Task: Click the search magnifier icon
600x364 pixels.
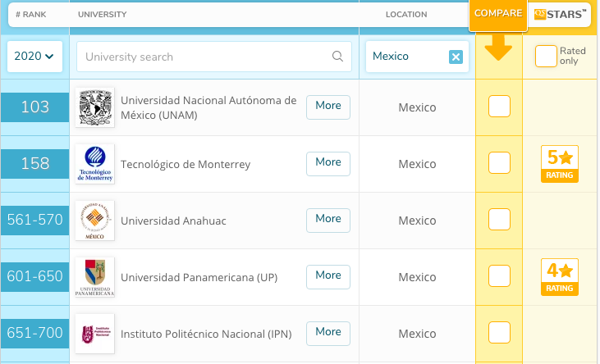Action: [x=337, y=57]
